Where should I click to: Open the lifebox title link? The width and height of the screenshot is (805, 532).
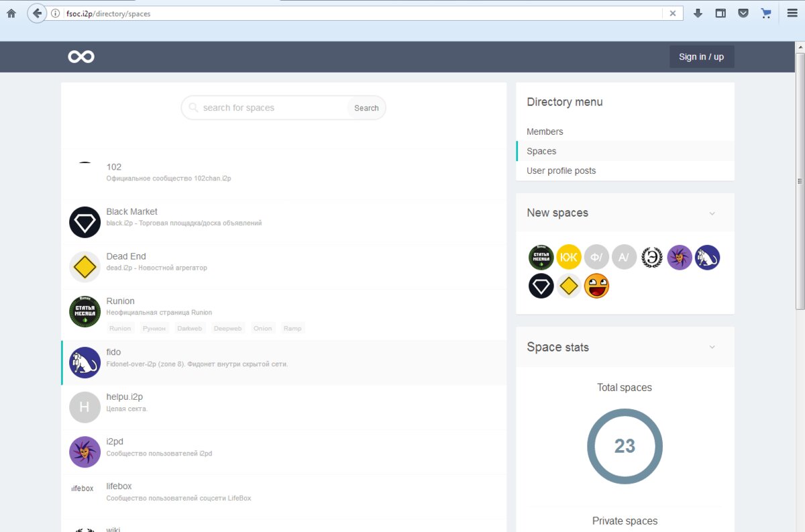coord(119,486)
